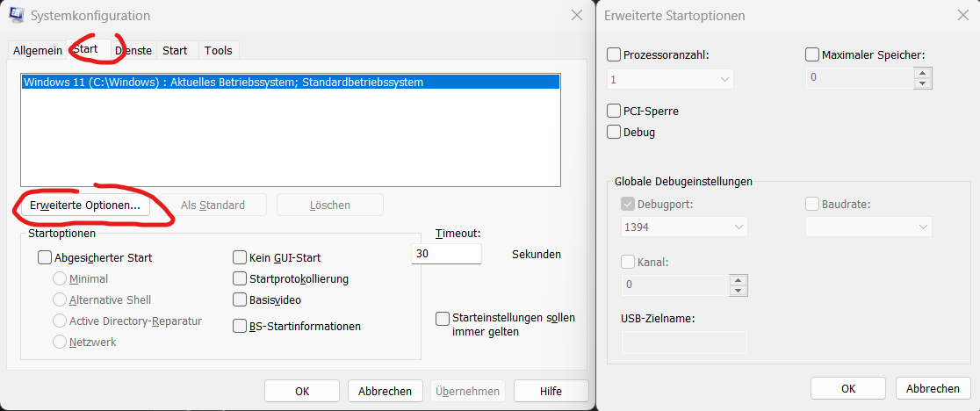Close the Erweiterte Startoptionen dialog

(963, 15)
